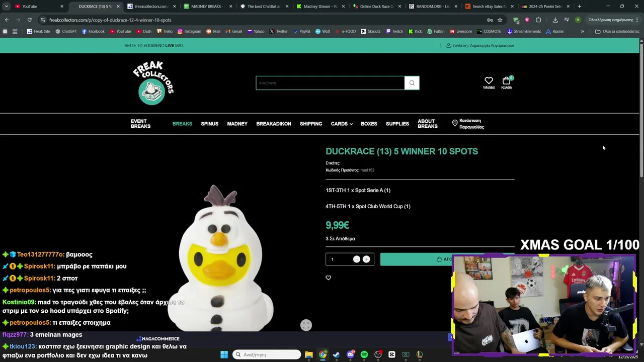Open the BOXES menu item
Screen dimensions: 644x362
(x=369, y=124)
